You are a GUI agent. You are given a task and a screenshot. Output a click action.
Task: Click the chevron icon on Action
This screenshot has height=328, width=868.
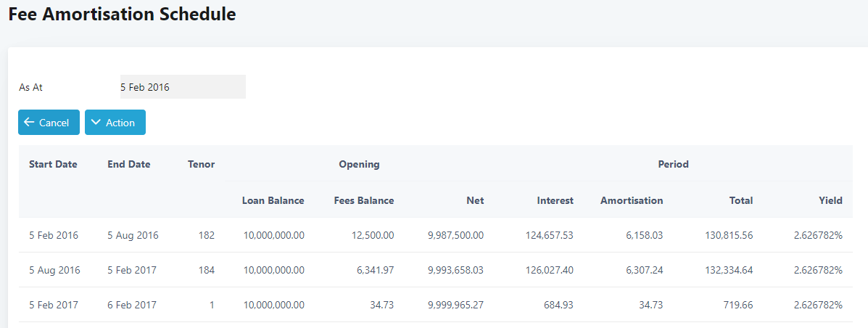click(x=96, y=123)
